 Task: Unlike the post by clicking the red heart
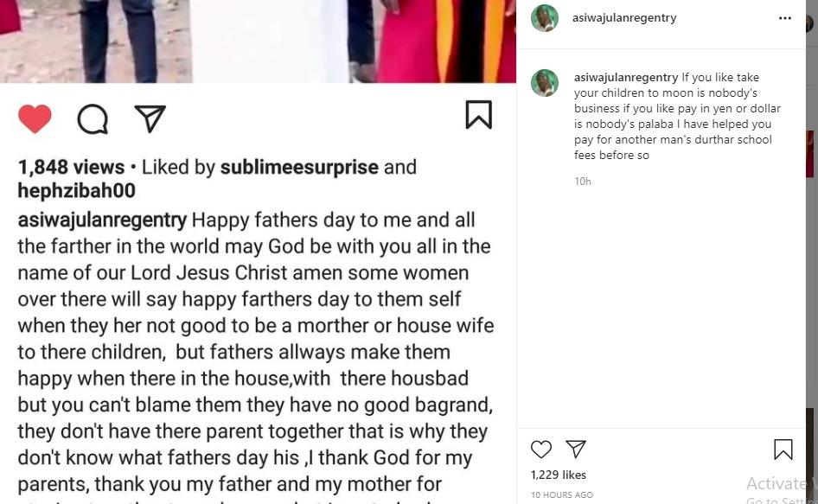point(35,118)
